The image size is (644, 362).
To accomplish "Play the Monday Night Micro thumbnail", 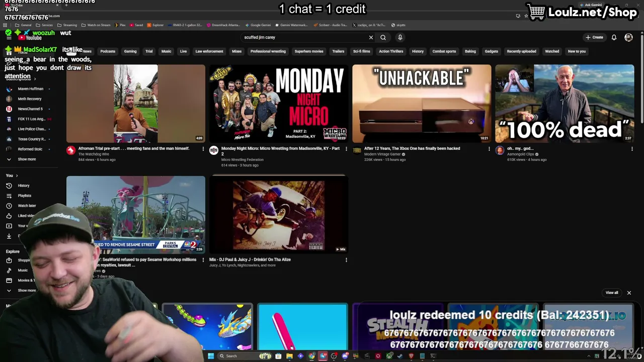I will [279, 104].
